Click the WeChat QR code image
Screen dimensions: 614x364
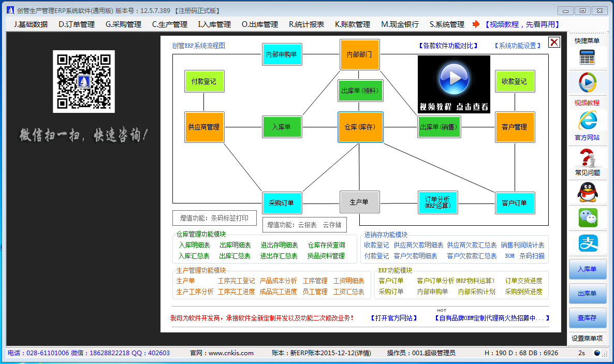(83, 82)
